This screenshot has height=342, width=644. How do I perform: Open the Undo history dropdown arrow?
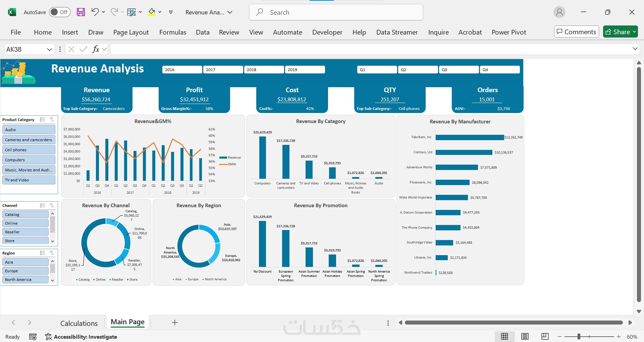click(103, 12)
